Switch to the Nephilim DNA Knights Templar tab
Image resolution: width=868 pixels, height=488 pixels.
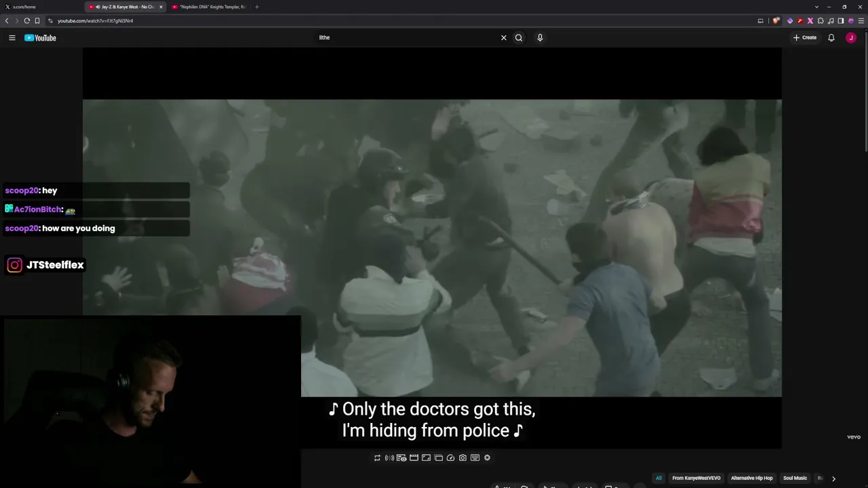209,7
